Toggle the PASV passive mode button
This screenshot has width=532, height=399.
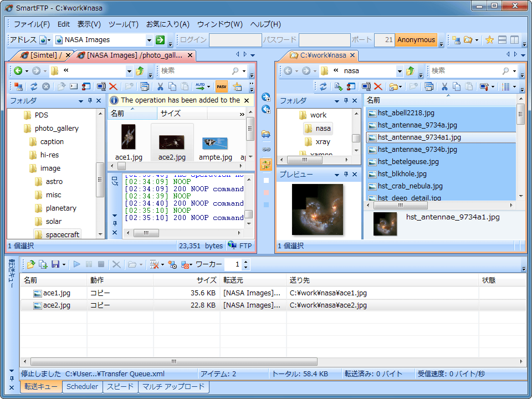222,86
